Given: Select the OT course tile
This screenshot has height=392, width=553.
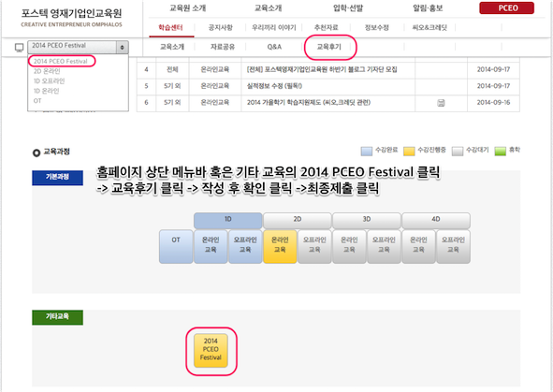Looking at the screenshot, I should click(x=176, y=246).
